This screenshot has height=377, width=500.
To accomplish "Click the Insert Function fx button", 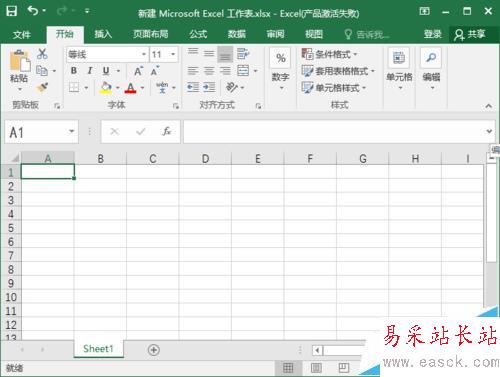I will 167,131.
